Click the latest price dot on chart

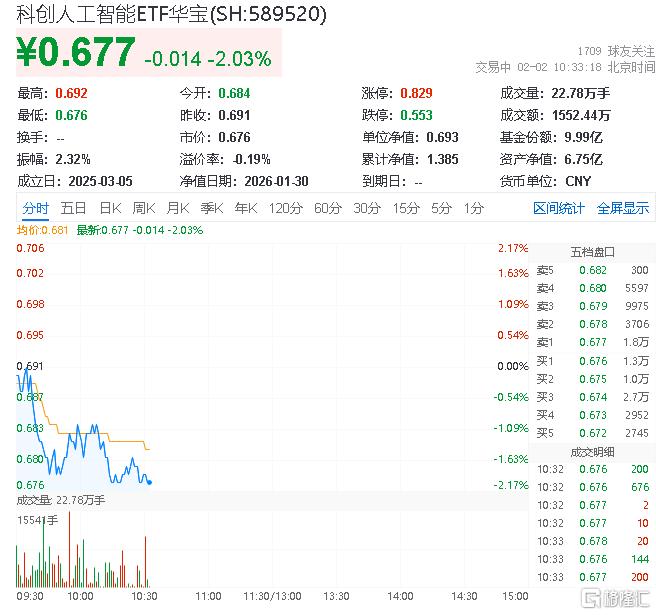150,482
